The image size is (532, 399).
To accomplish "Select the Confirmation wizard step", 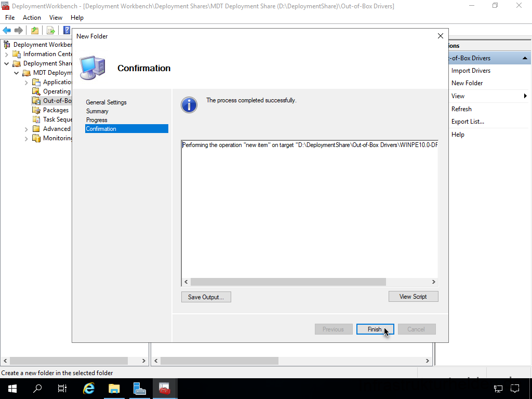I will pos(127,129).
